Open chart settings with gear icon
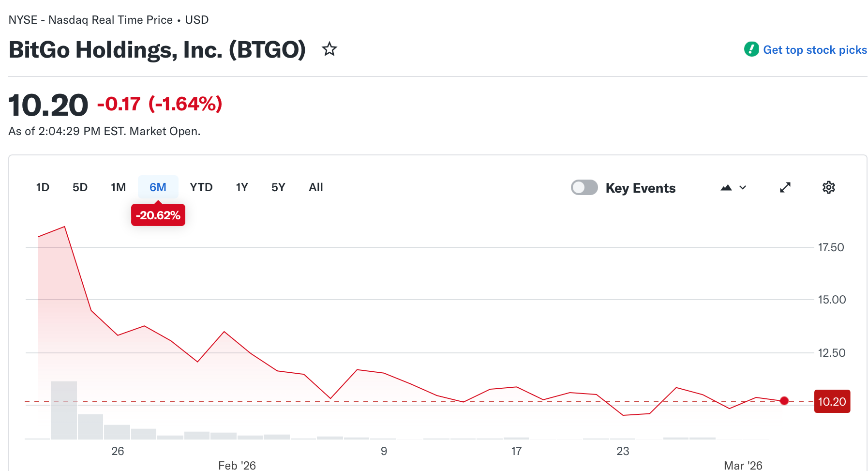868x471 pixels. pyautogui.click(x=828, y=187)
